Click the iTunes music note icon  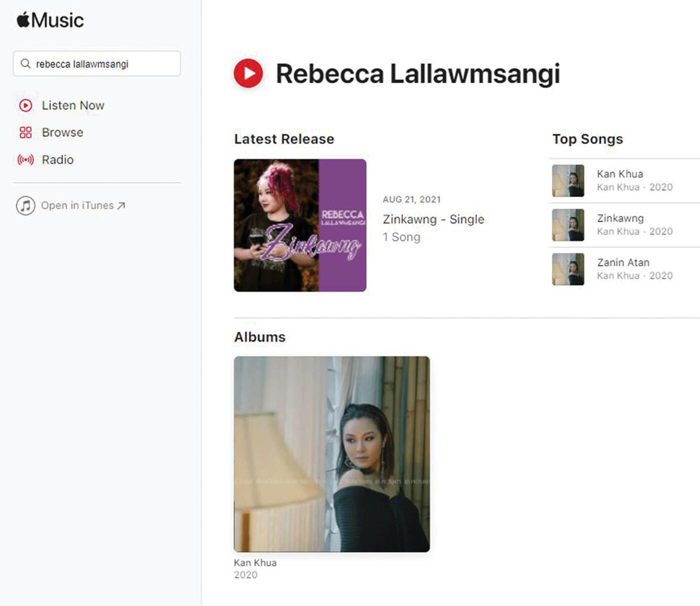pos(25,205)
